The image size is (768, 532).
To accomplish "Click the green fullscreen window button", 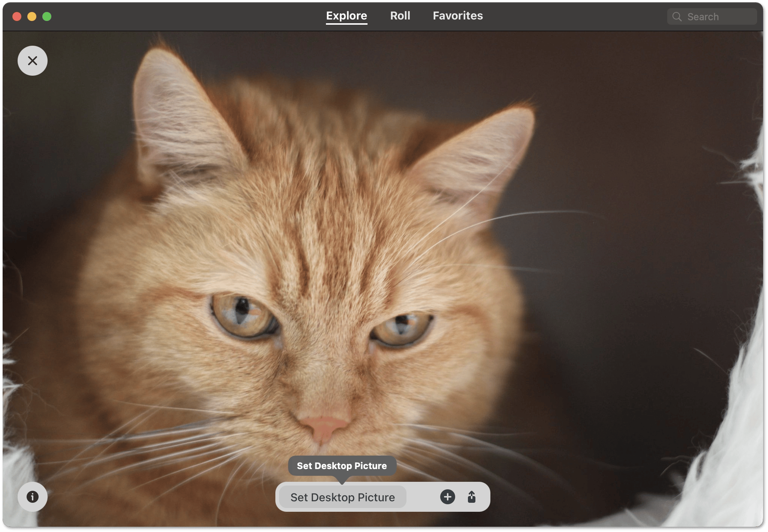I will pos(47,16).
